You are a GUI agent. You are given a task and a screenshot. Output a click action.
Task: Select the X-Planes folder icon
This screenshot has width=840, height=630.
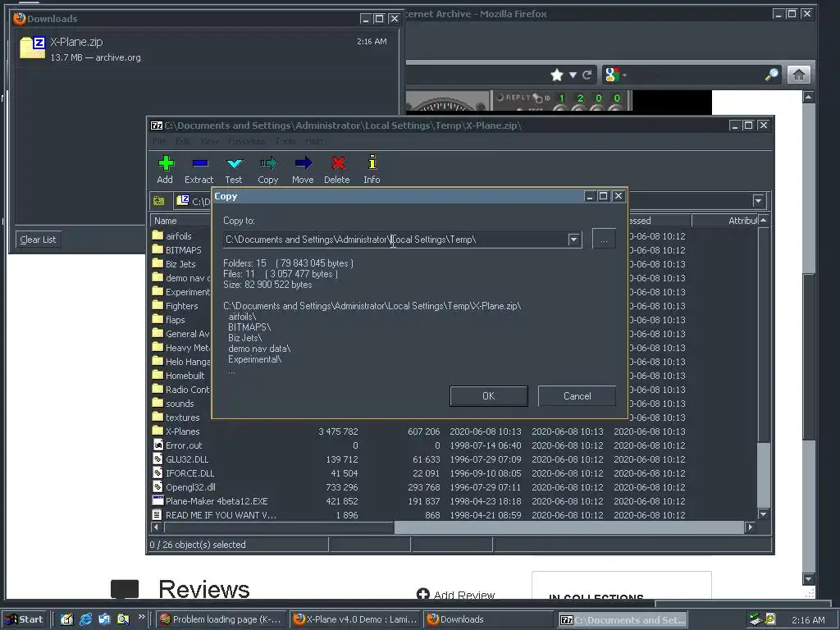(157, 431)
